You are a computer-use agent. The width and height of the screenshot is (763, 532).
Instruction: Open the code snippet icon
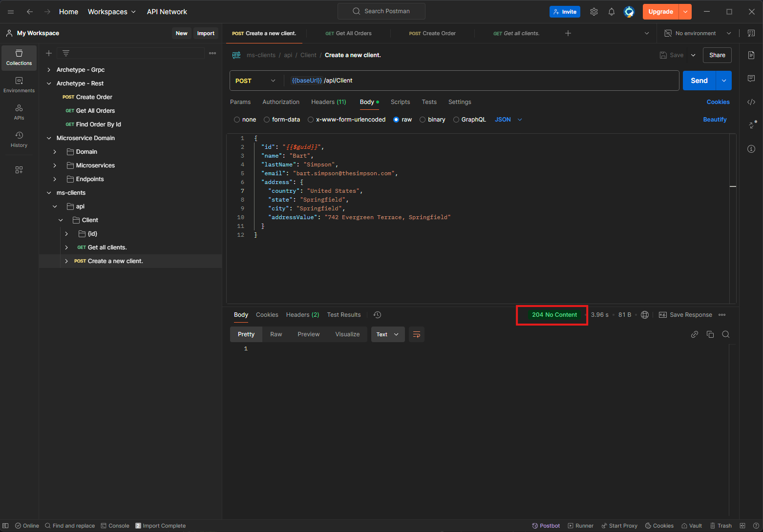[x=751, y=102]
